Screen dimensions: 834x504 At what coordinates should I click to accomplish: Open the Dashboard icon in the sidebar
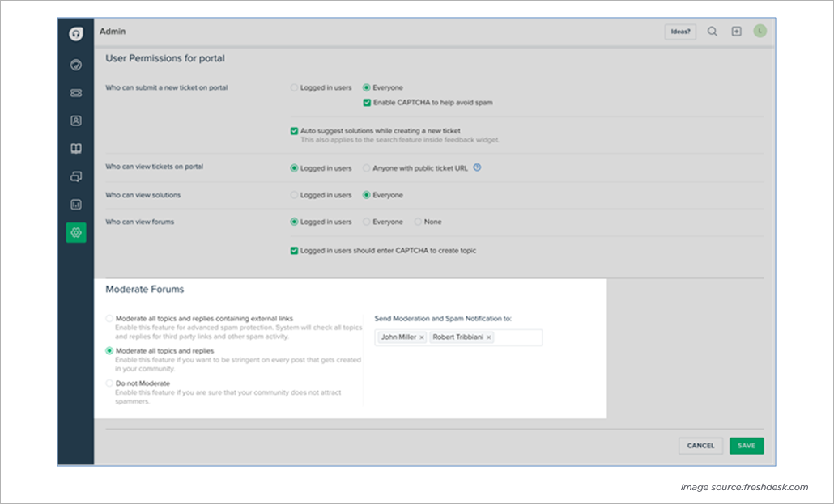pos(75,65)
